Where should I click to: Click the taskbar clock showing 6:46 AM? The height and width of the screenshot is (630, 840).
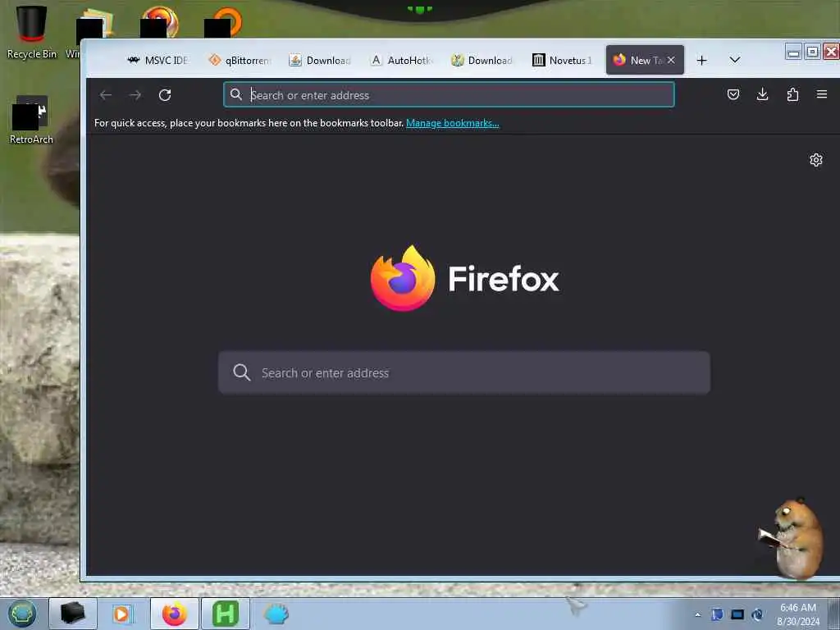point(798,614)
